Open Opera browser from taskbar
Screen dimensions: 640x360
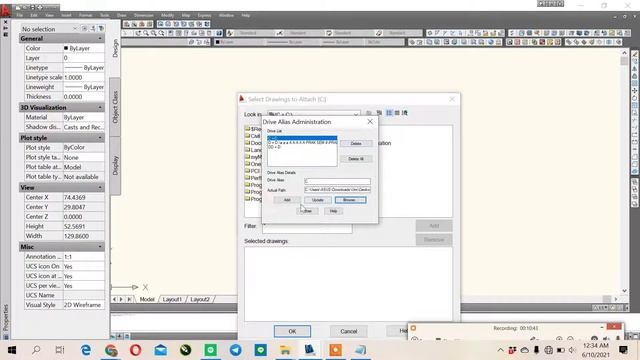[x=136, y=350]
